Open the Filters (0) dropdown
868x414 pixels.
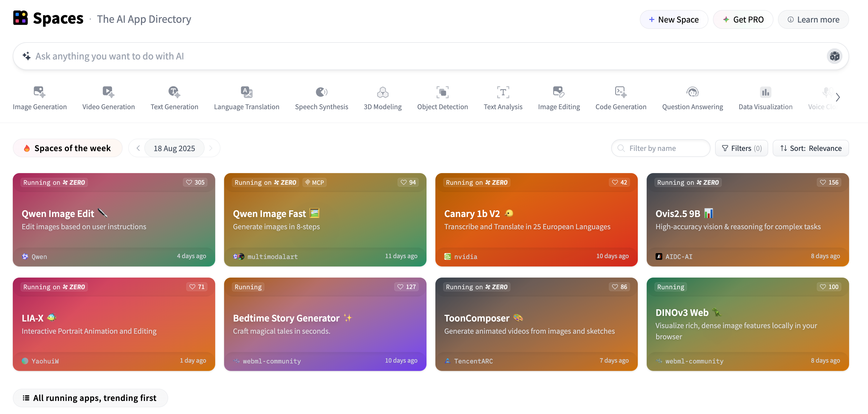[741, 148]
